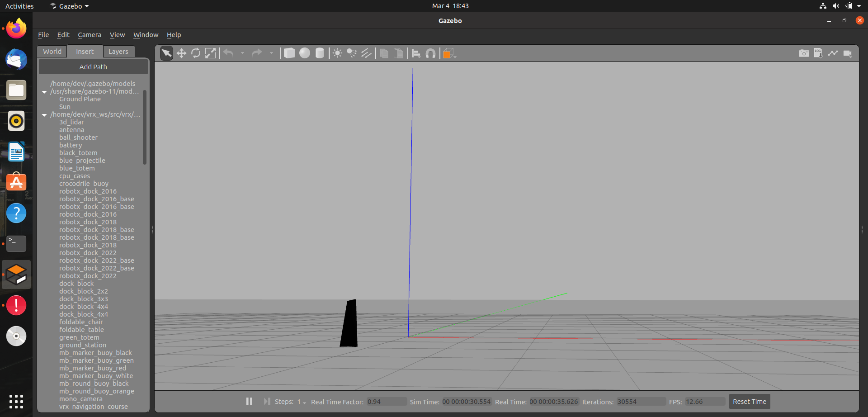Select the translate mode tool
The height and width of the screenshot is (417, 868).
point(181,53)
